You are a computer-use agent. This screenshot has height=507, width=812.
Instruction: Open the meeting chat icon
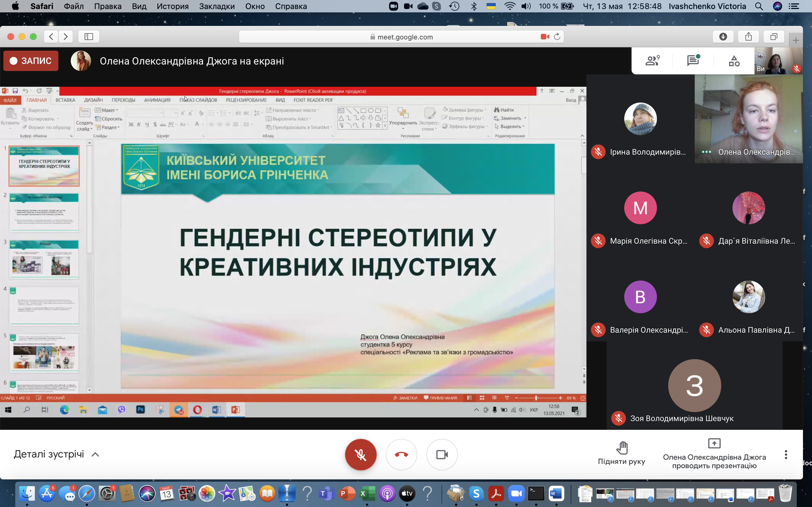click(693, 61)
